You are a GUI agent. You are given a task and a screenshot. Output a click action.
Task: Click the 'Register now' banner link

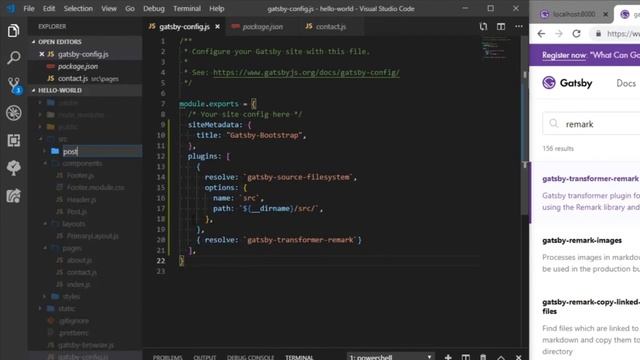[564, 55]
